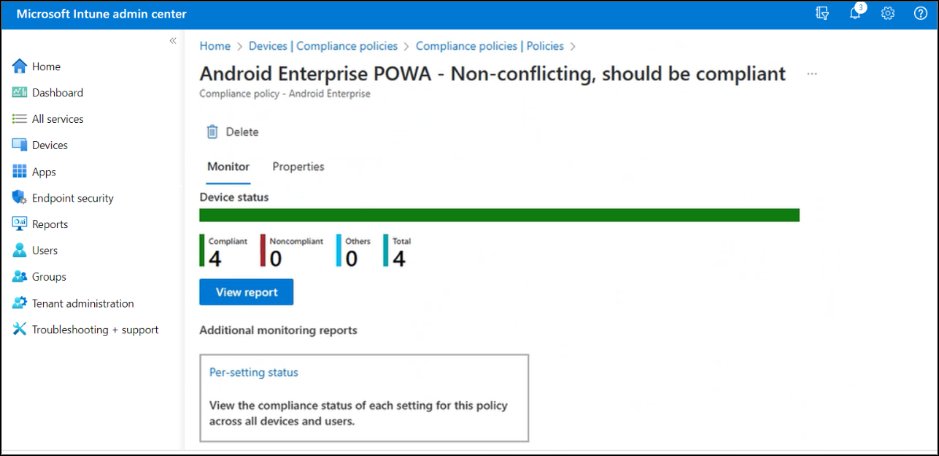939x456 pixels.
Task: Click the help question mark icon
Action: [920, 13]
